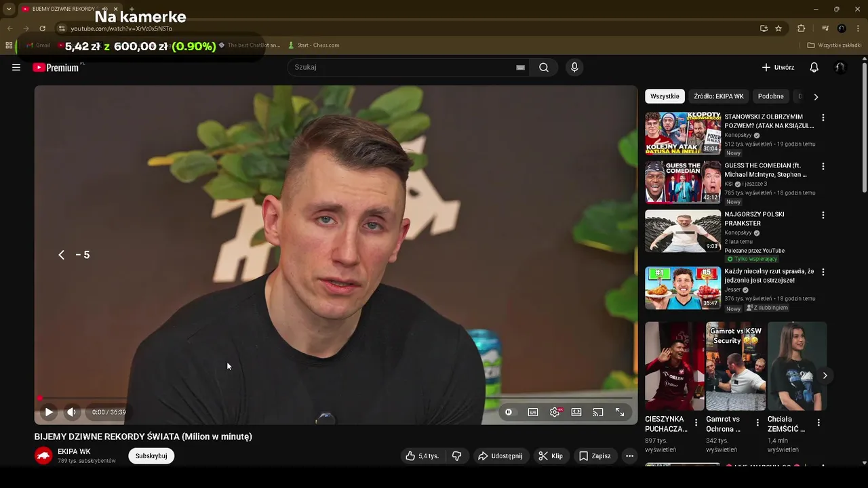Open Chrome three-dot menu
868x488 pixels.
[857, 28]
